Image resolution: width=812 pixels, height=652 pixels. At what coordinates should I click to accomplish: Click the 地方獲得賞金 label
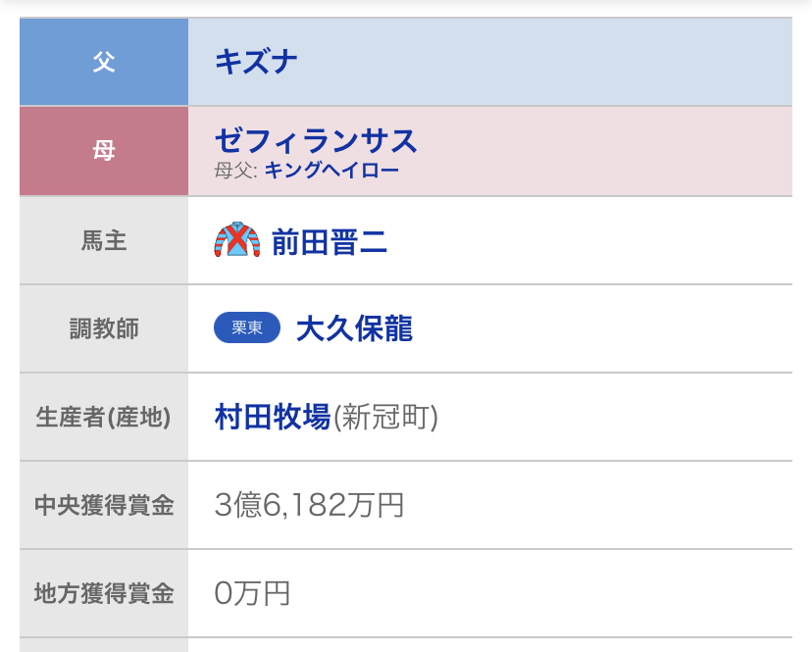tap(104, 593)
